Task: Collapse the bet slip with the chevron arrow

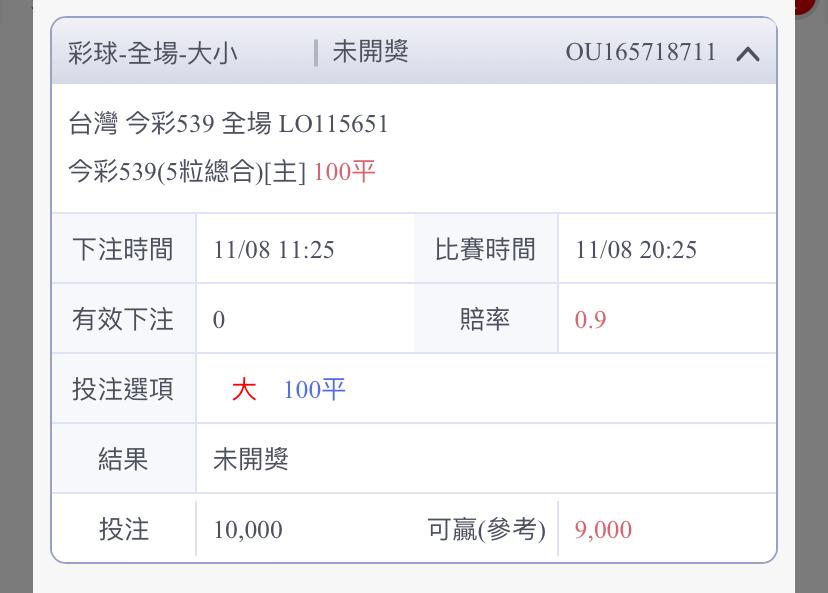Action: (x=747, y=53)
